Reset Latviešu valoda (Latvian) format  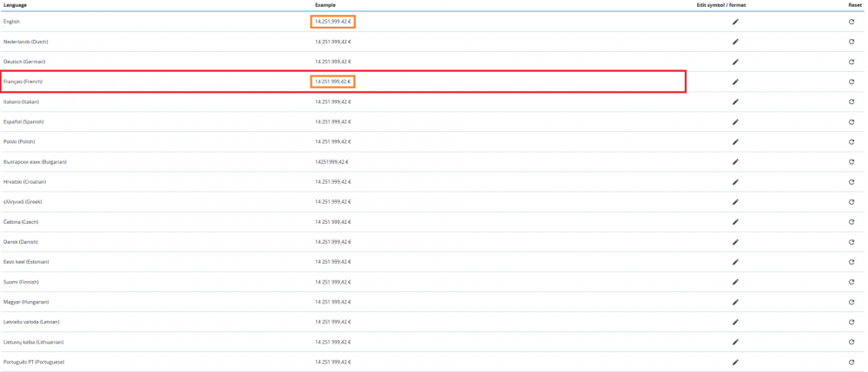pos(852,322)
